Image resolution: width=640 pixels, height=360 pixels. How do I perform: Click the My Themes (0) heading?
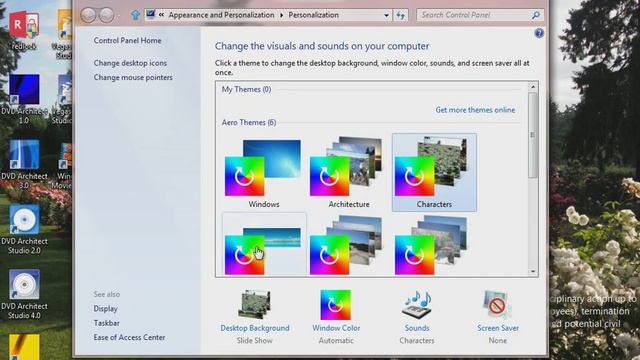tap(246, 89)
